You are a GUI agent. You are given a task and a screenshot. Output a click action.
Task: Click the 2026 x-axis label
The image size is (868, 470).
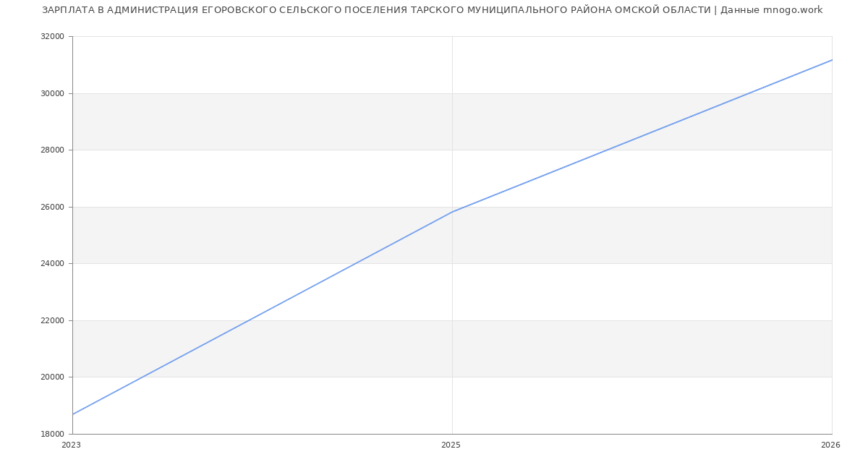[830, 445]
